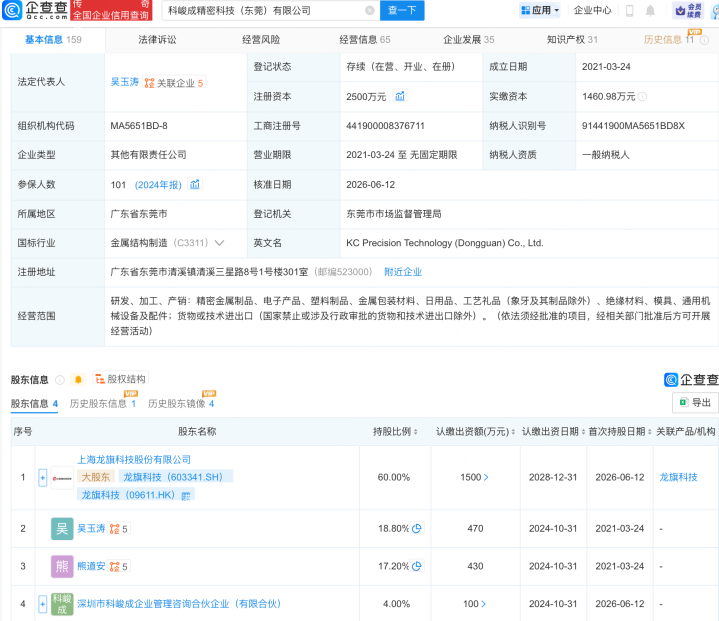Click the HK stock icon after 09611.HK
This screenshot has height=621, width=719.
click(186, 496)
